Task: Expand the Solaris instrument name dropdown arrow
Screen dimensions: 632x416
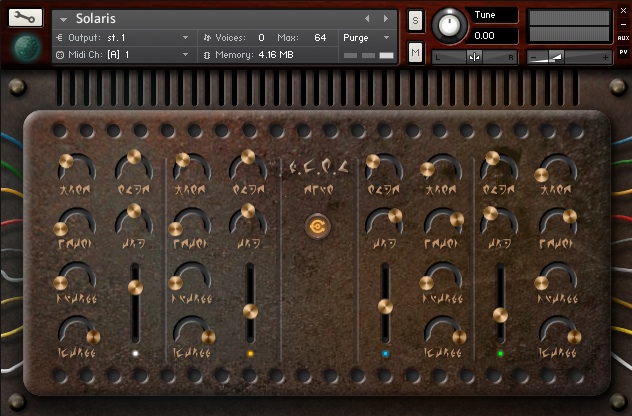Action: click(x=64, y=19)
